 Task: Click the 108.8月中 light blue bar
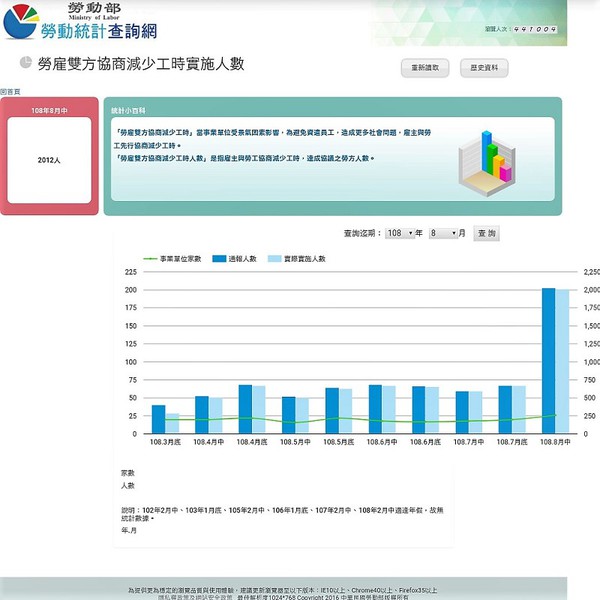[562, 360]
